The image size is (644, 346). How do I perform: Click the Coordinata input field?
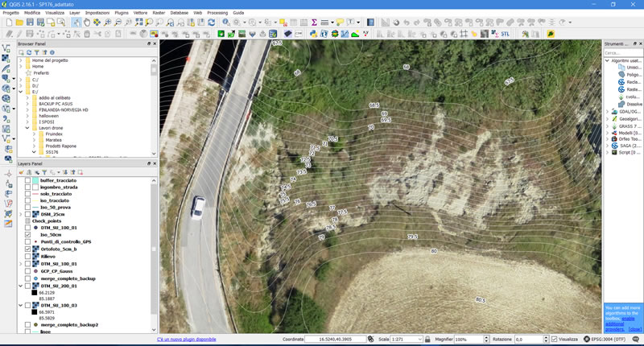335,339
